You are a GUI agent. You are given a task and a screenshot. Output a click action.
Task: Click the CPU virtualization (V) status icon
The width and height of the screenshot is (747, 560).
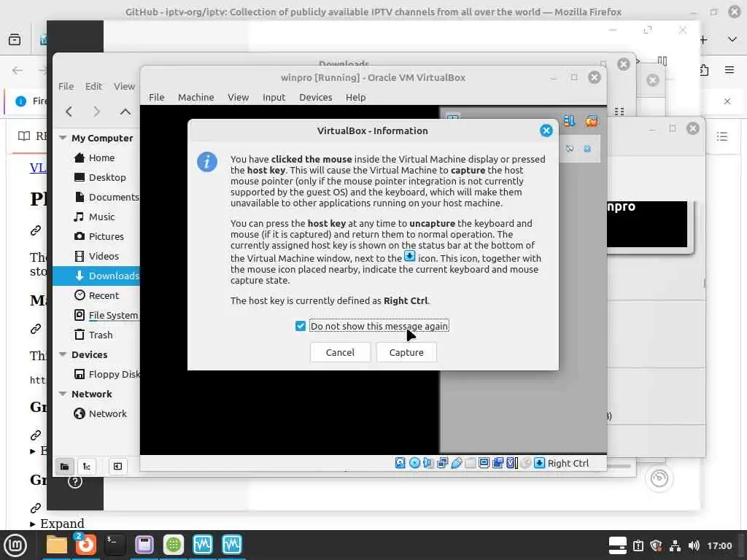point(511,463)
